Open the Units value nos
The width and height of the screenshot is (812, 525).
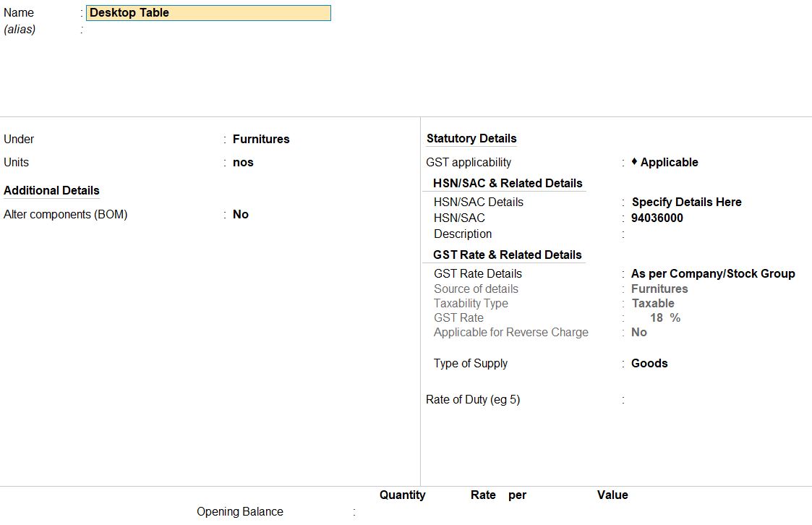pyautogui.click(x=243, y=163)
